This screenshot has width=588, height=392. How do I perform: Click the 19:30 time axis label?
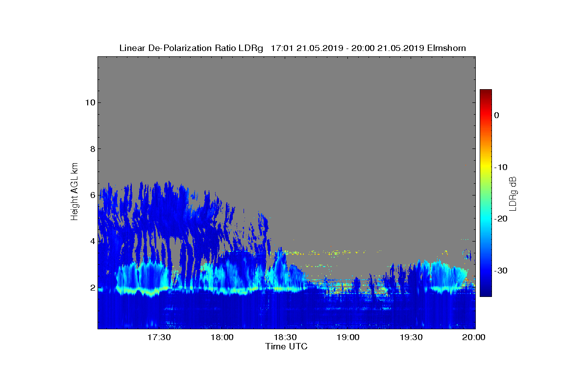(412, 337)
